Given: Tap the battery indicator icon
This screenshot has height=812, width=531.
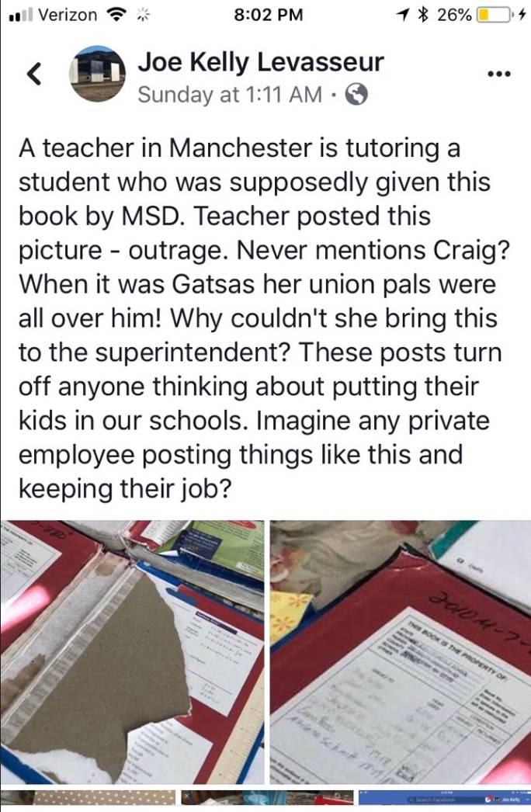Looking at the screenshot, I should [x=492, y=15].
